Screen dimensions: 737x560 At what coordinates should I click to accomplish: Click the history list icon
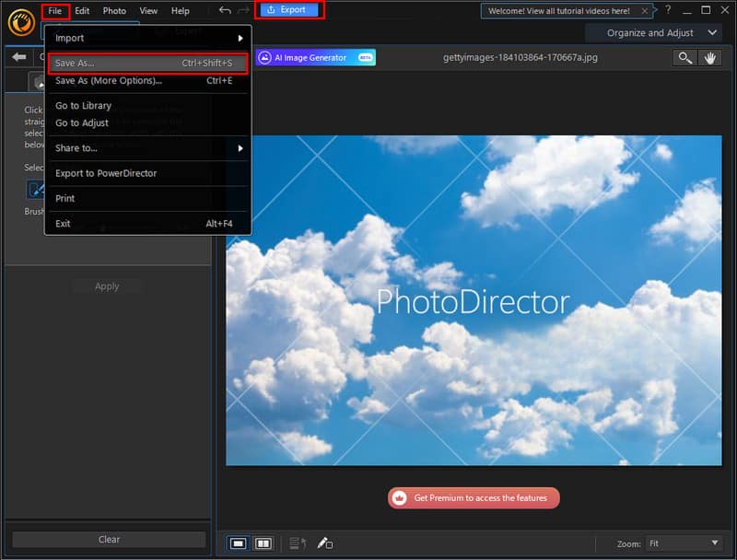coord(298,543)
